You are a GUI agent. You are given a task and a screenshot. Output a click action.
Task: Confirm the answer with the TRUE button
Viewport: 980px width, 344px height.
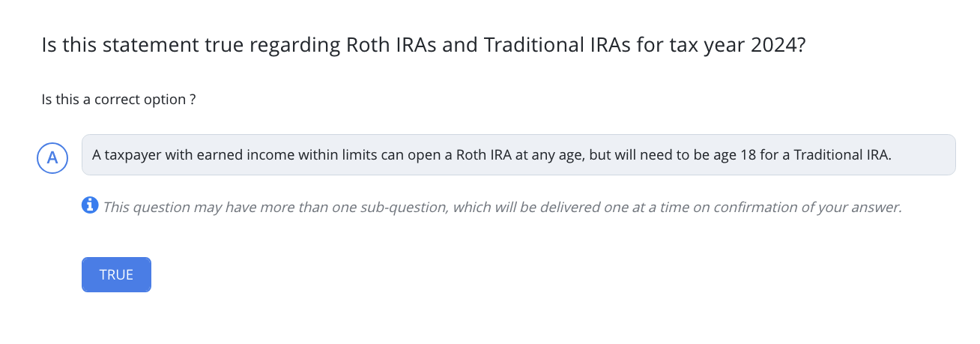click(x=116, y=274)
